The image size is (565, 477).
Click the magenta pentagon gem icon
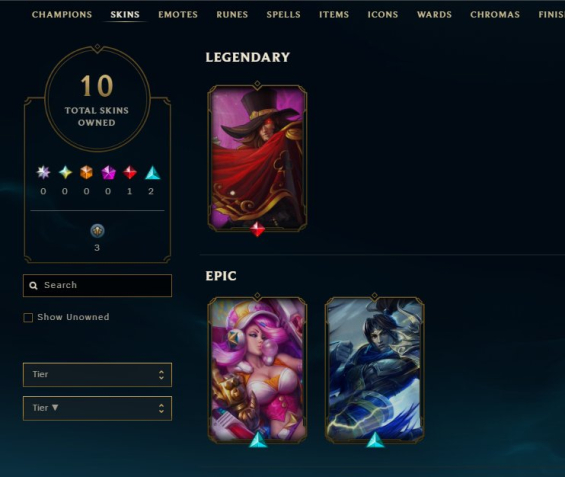108,173
